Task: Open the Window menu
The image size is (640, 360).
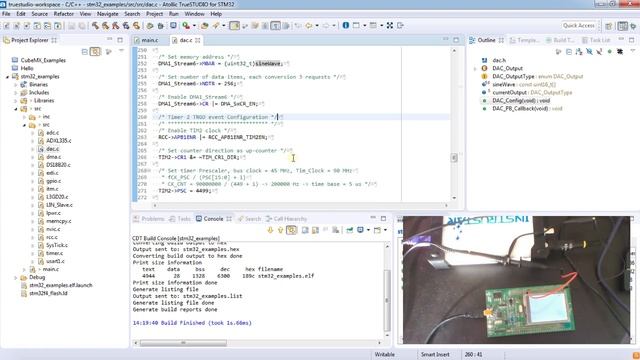Action: [194, 14]
